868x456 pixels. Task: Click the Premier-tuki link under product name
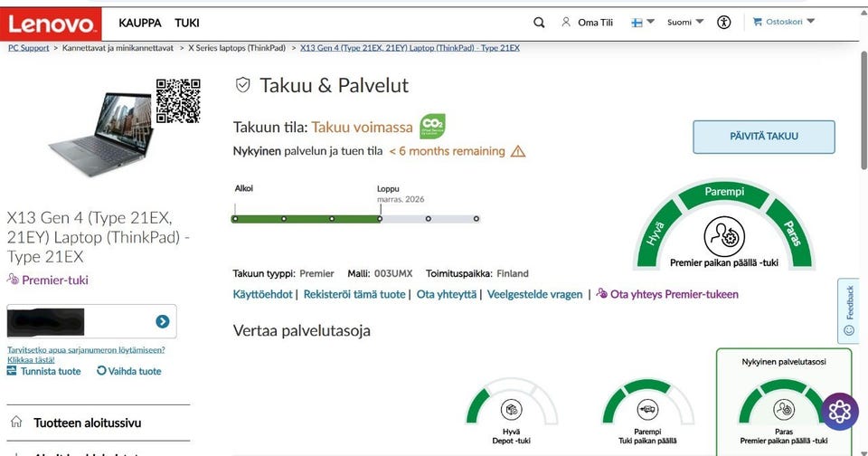coord(55,280)
